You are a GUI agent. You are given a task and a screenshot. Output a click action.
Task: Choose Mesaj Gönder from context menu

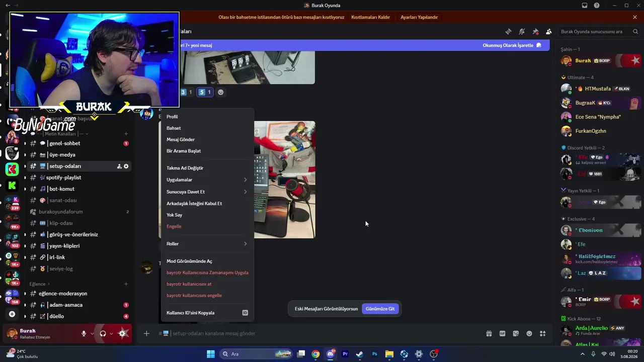coord(207,139)
